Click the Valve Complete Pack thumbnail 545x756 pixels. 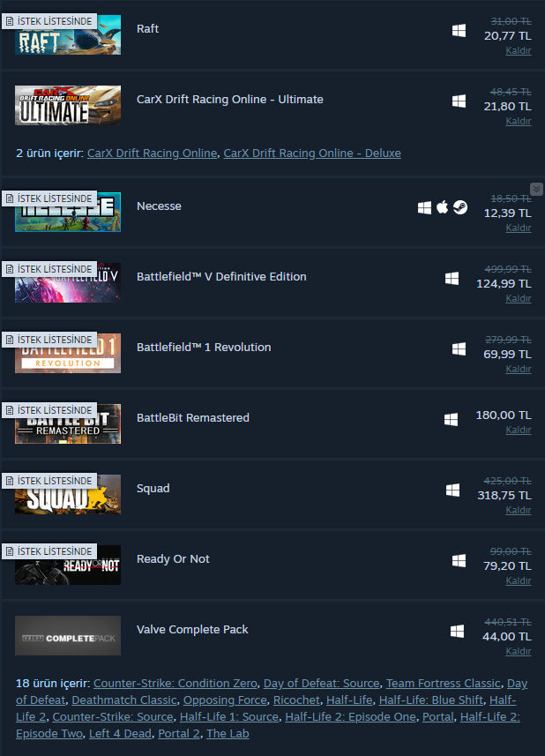coord(68,635)
